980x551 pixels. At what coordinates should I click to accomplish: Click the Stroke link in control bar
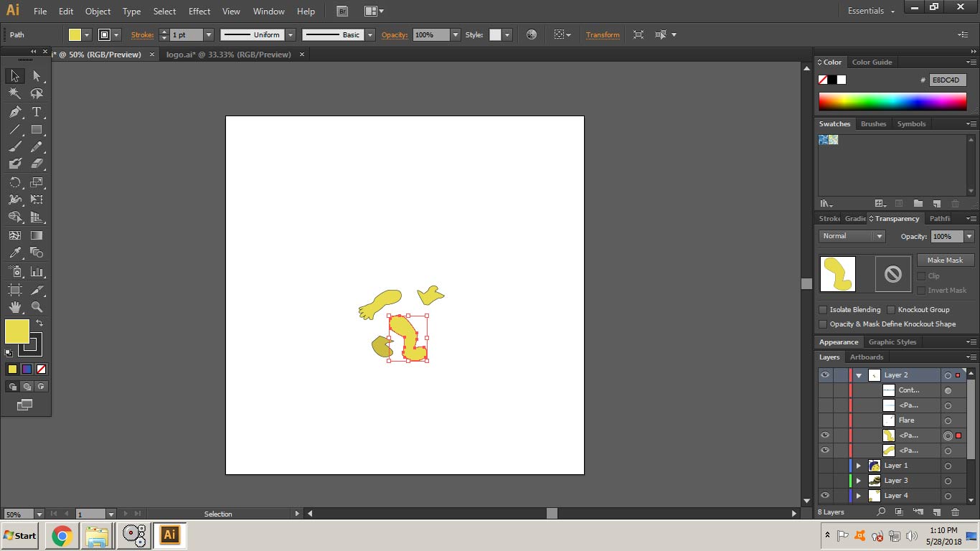click(x=142, y=34)
